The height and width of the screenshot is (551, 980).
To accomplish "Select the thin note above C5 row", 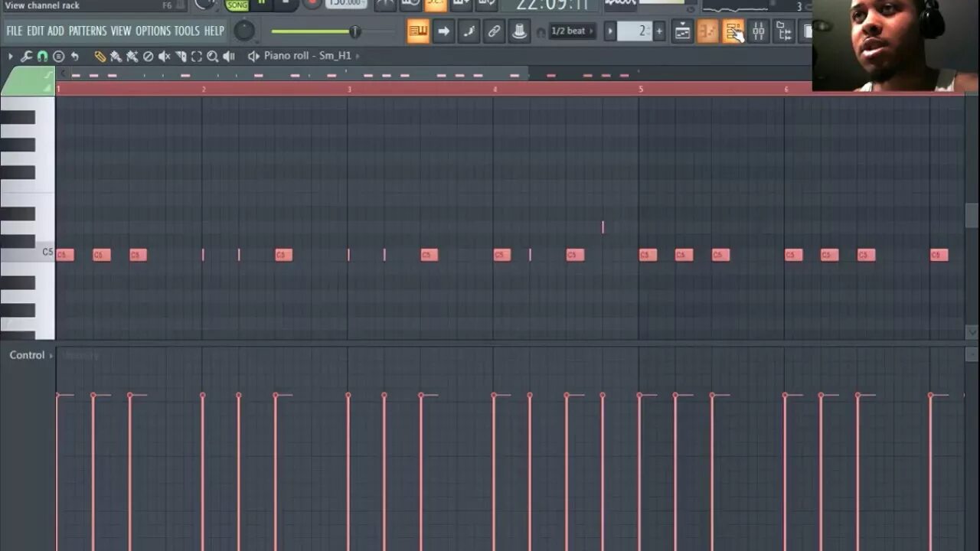I will (603, 227).
